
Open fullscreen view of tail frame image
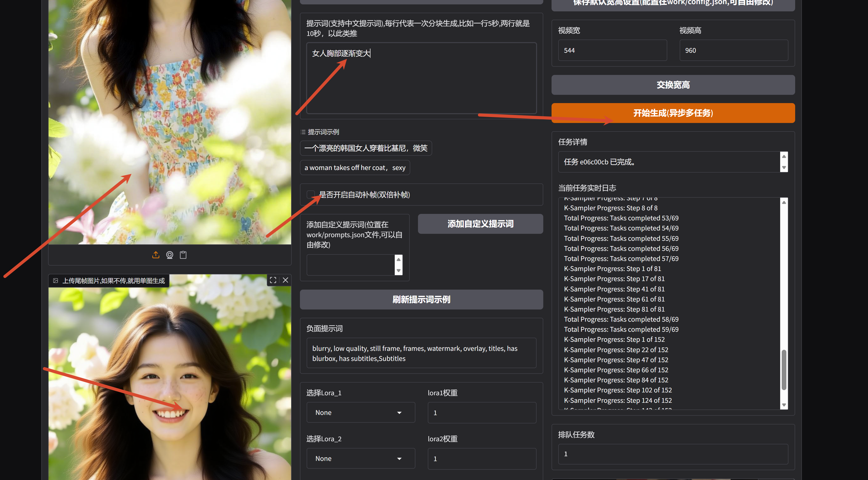coord(273,280)
